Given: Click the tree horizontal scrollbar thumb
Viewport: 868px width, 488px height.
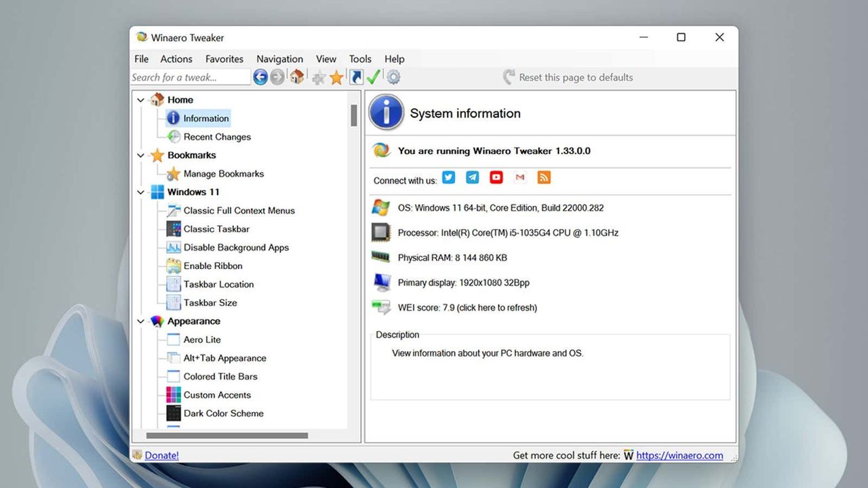Looking at the screenshot, I should 227,435.
